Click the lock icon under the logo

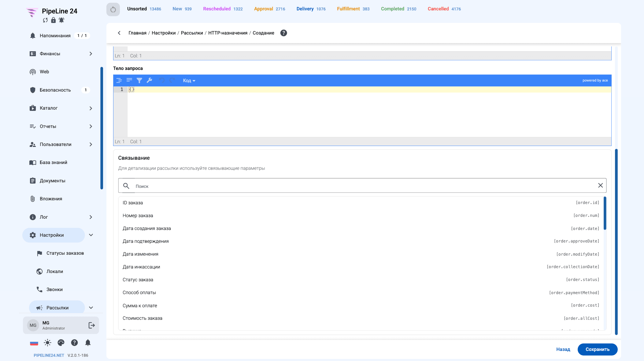(54, 20)
